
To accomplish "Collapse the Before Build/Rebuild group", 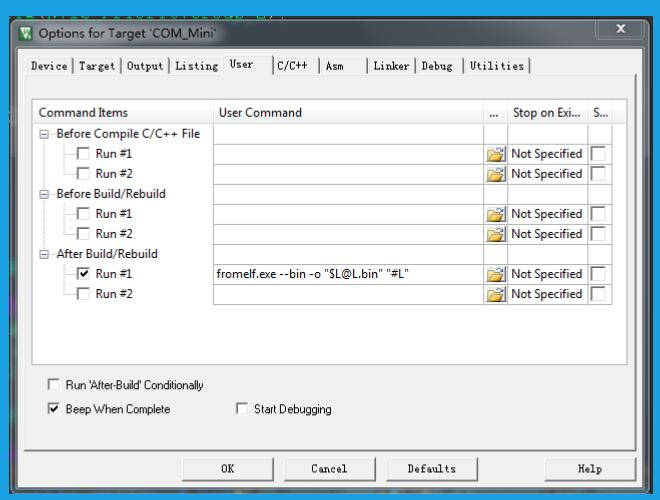I will pos(44,194).
